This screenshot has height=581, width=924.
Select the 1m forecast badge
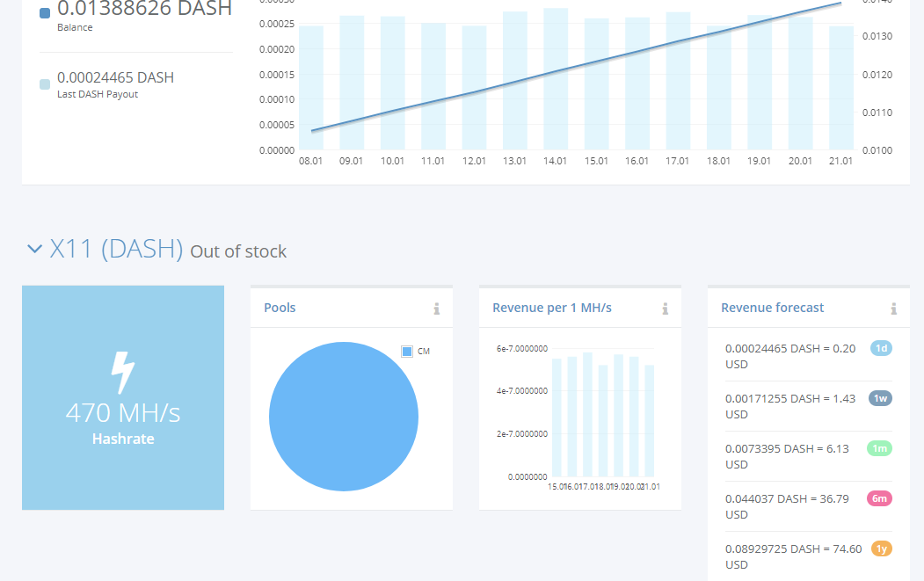click(879, 448)
